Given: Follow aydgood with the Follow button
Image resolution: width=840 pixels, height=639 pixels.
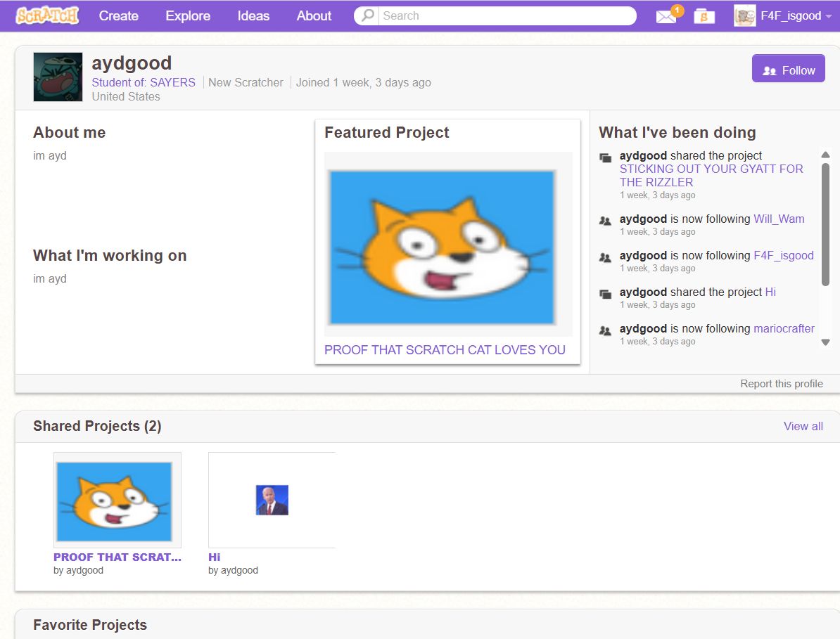Looking at the screenshot, I should (788, 68).
